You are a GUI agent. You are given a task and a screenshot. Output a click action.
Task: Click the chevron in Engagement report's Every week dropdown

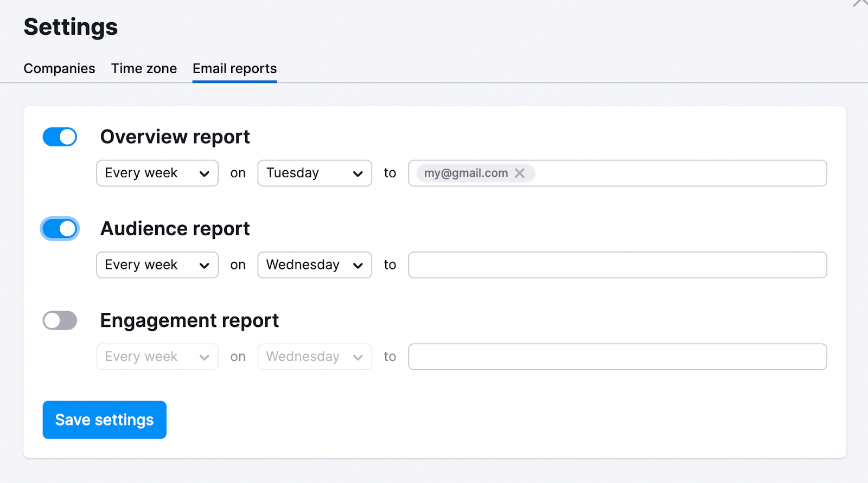click(x=204, y=357)
